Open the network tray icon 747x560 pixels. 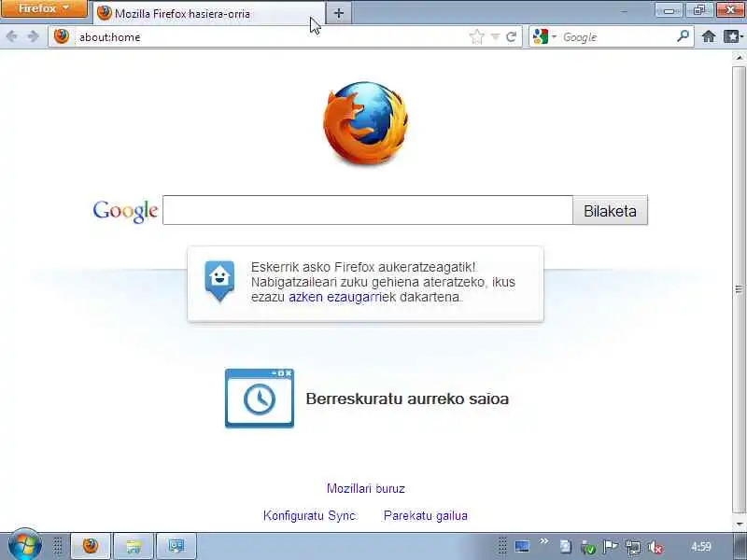click(x=633, y=547)
